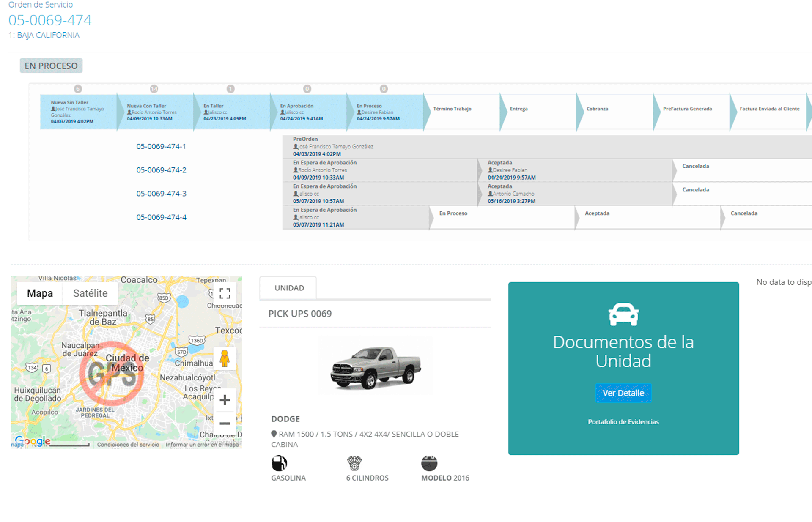Click En Espera de Aprobación dated 05/07/2019 11:21AM
Image resolution: width=812 pixels, height=522 pixels.
pos(356,217)
